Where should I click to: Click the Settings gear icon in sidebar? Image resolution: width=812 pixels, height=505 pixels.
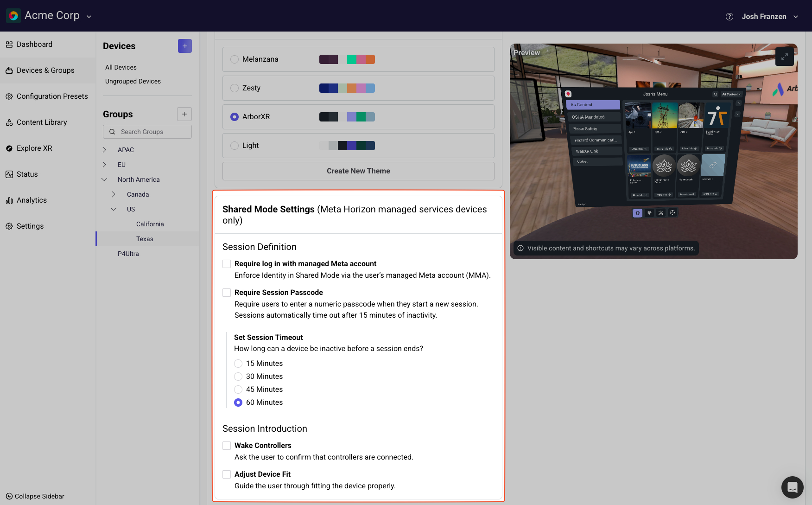[9, 226]
